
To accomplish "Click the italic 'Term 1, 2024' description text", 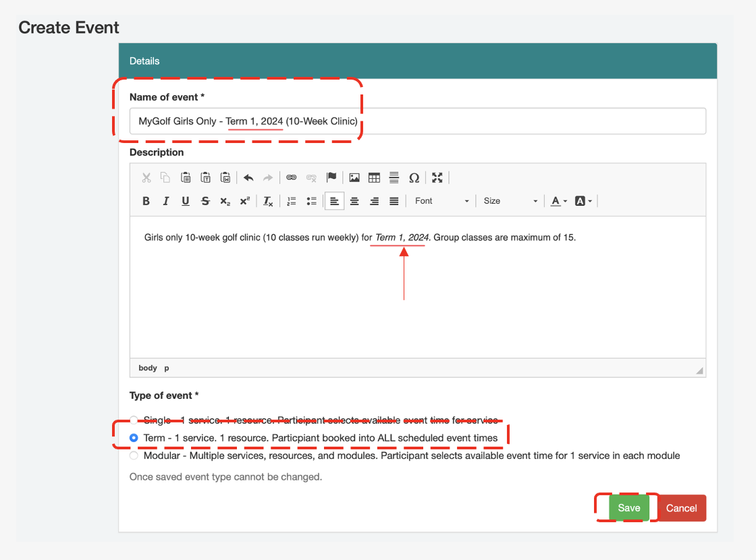I will [x=402, y=237].
